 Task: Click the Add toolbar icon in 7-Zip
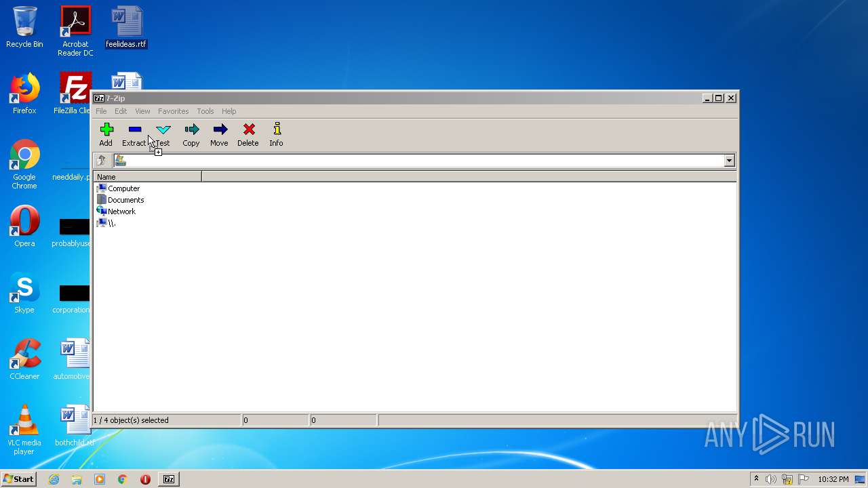[x=106, y=134]
